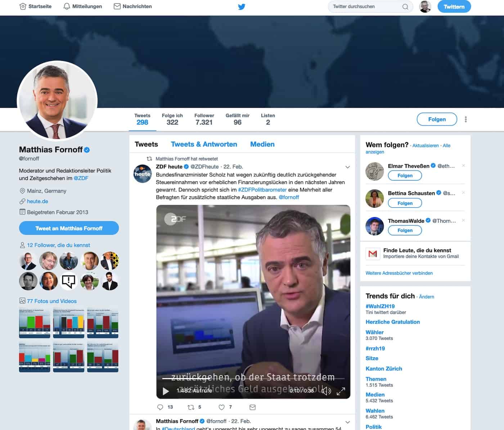Click the Gmail import icon

tap(373, 254)
